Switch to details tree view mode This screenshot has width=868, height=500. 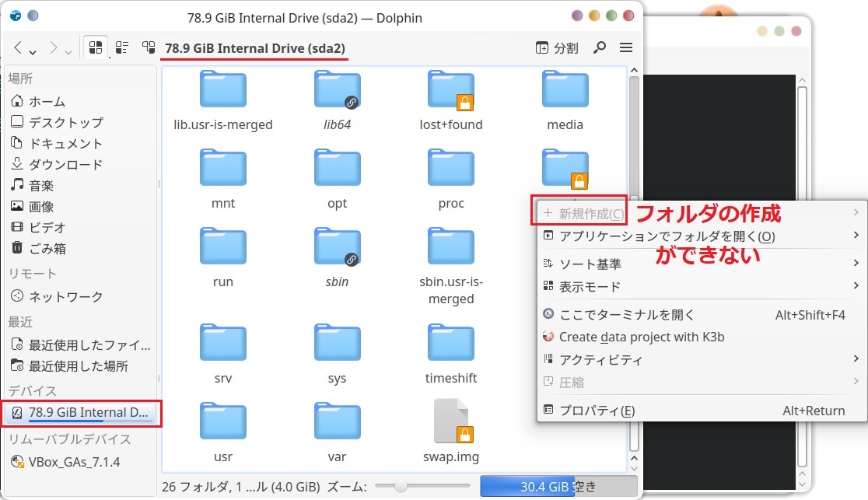(x=149, y=47)
